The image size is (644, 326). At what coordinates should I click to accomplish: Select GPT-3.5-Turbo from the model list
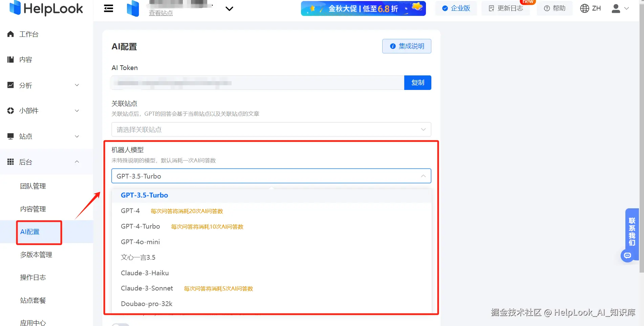click(x=272, y=195)
